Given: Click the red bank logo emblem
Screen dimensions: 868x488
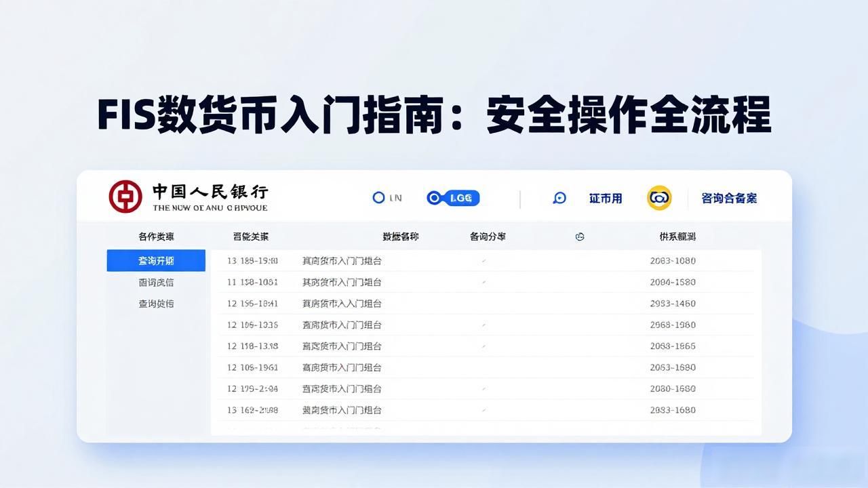Looking at the screenshot, I should click(125, 197).
